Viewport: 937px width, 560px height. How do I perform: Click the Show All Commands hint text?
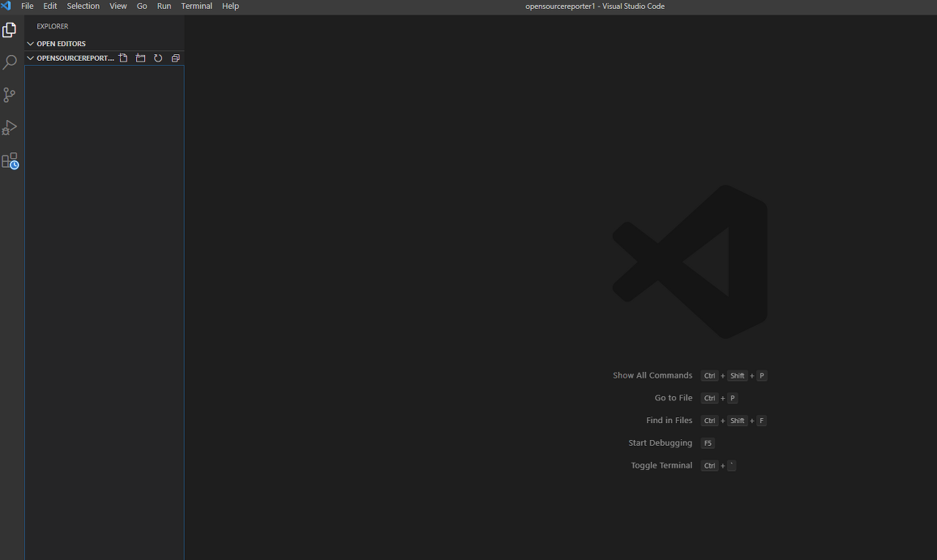pos(652,376)
